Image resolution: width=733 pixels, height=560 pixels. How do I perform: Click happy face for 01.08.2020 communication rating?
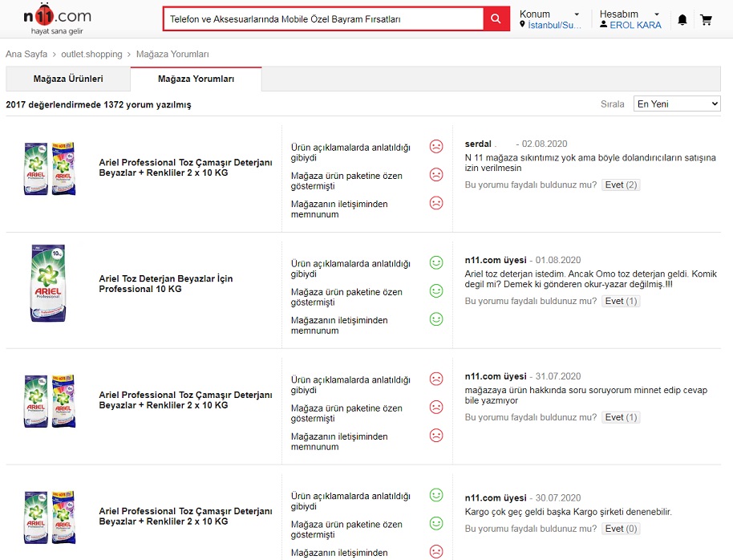pos(436,319)
